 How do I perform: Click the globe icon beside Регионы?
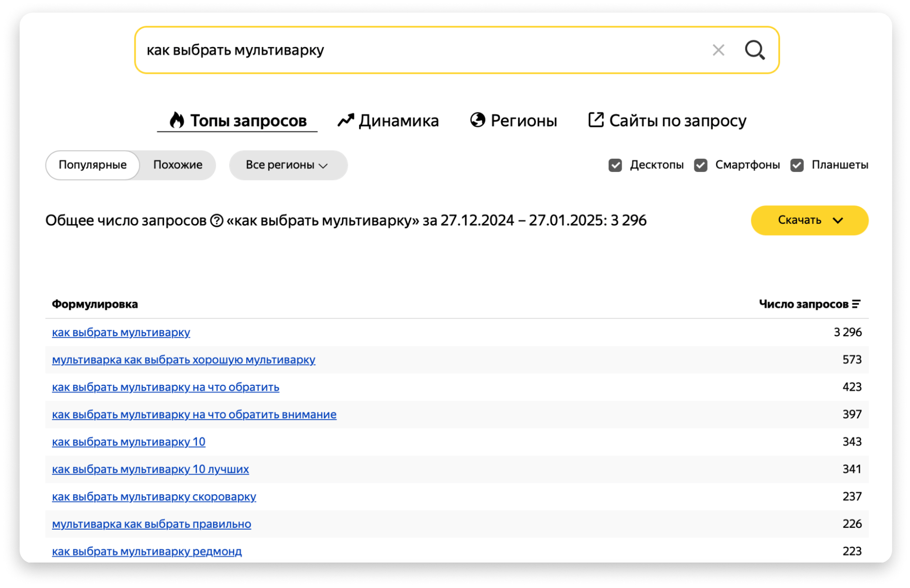coord(477,120)
